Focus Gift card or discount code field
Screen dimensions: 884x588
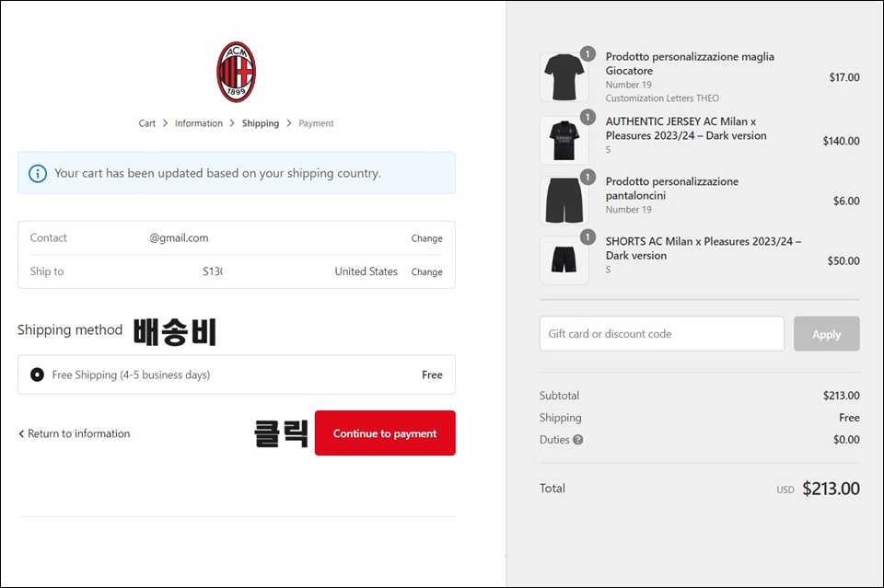pyautogui.click(x=662, y=334)
